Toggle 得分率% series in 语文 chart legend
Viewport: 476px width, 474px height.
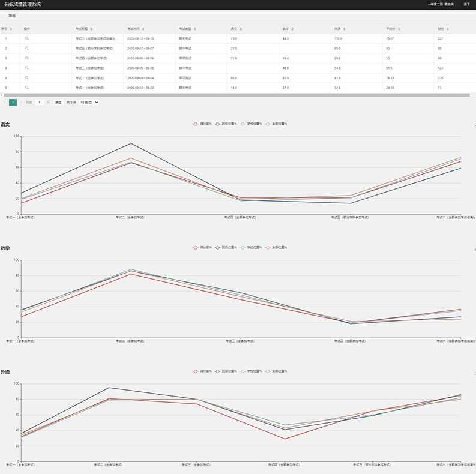(202, 124)
